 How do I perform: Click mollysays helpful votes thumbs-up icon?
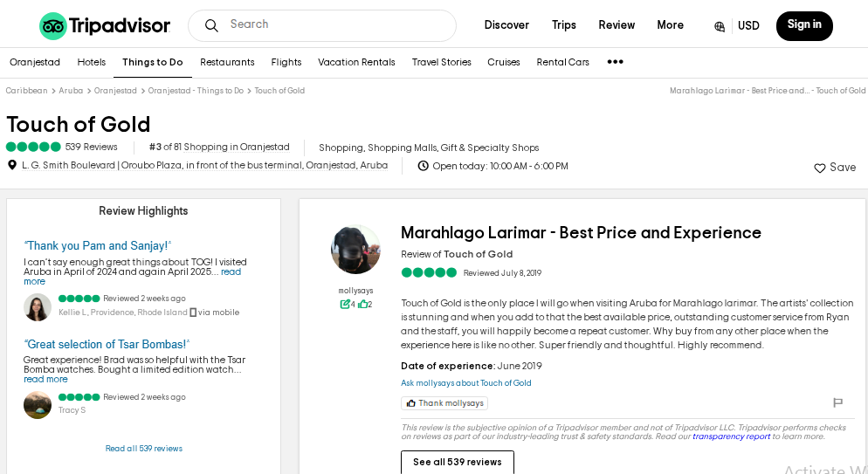(x=362, y=304)
